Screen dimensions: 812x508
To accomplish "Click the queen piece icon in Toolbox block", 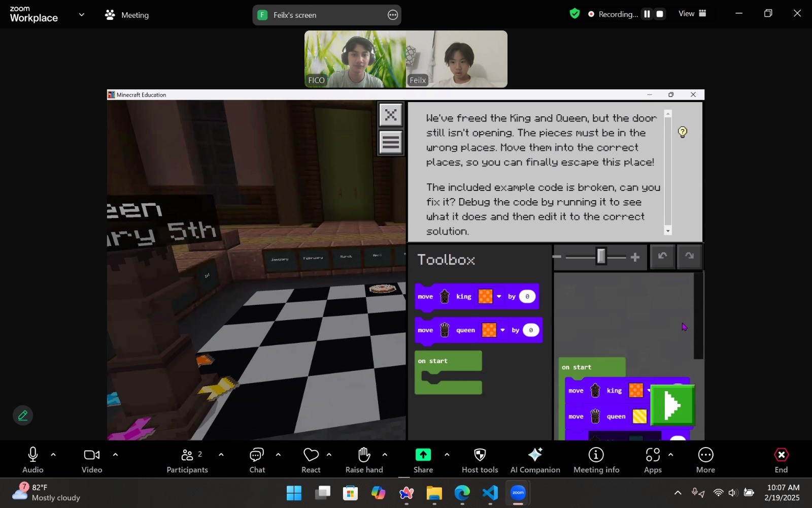I will [445, 330].
